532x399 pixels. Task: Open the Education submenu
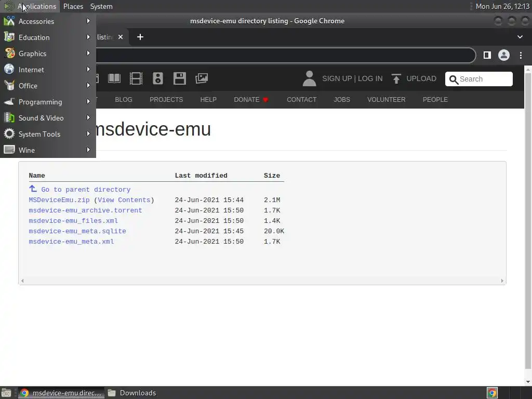coord(48,37)
